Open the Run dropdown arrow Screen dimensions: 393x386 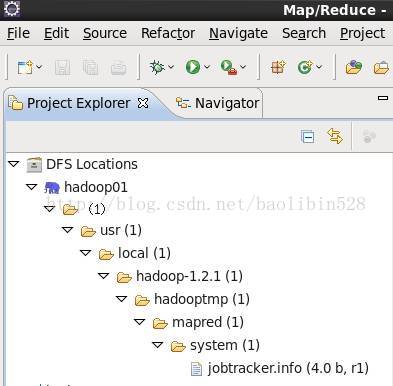pyautogui.click(x=207, y=67)
